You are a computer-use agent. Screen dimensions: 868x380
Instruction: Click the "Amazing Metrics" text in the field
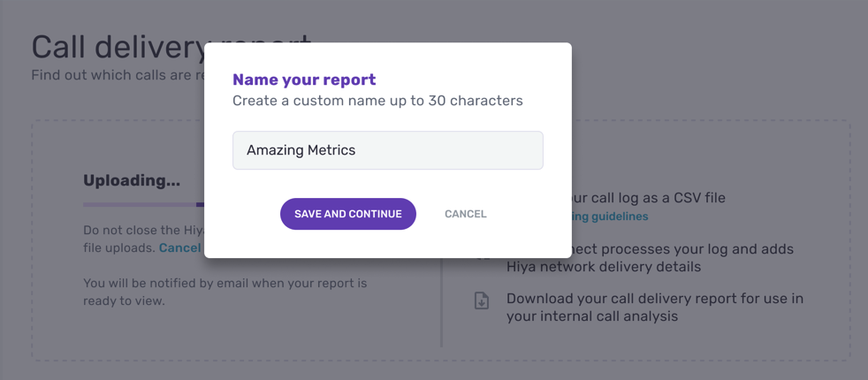click(x=301, y=150)
